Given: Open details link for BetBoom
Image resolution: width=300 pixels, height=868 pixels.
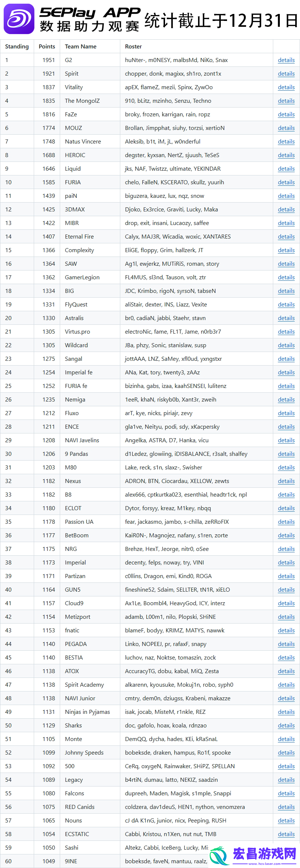Looking at the screenshot, I should pyautogui.click(x=286, y=535).
